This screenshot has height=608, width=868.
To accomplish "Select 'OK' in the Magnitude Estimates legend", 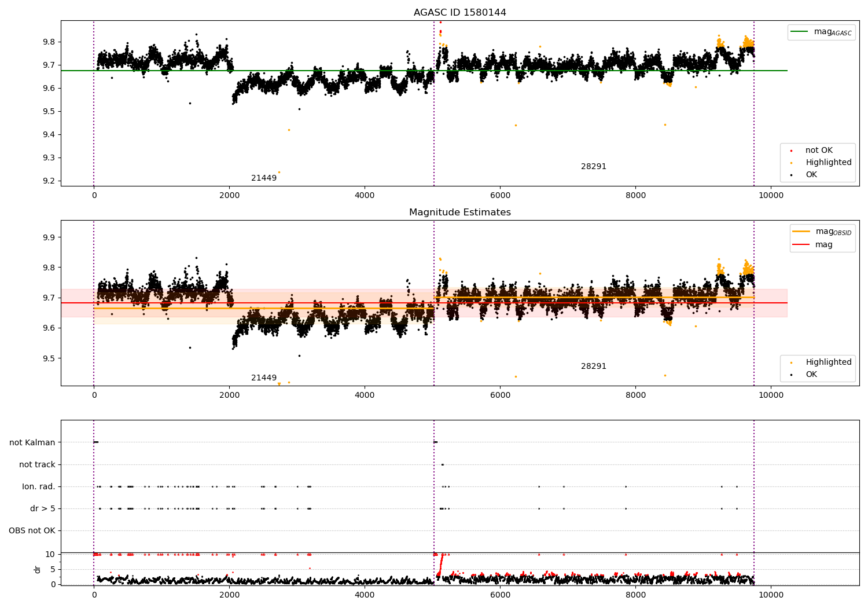I will pos(811,375).
